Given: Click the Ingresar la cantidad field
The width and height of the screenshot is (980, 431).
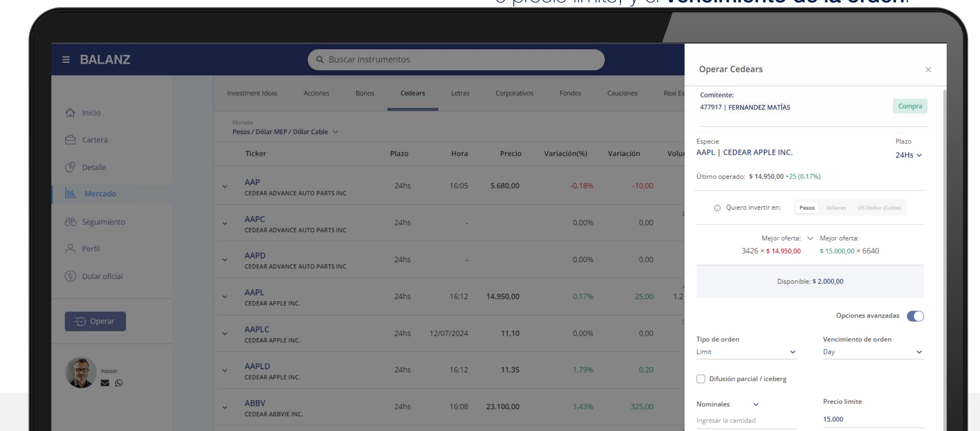Looking at the screenshot, I should point(746,420).
